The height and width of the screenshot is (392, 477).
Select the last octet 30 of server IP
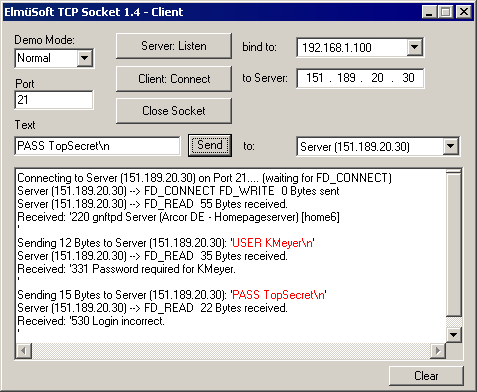pyautogui.click(x=408, y=78)
